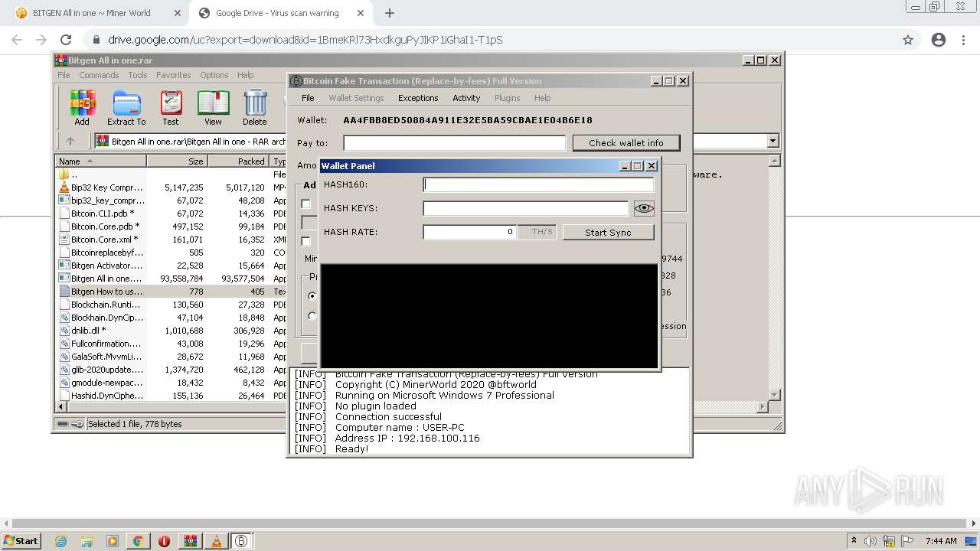Open the Favorites menu in WinRAR
The height and width of the screenshot is (551, 980).
click(x=174, y=75)
